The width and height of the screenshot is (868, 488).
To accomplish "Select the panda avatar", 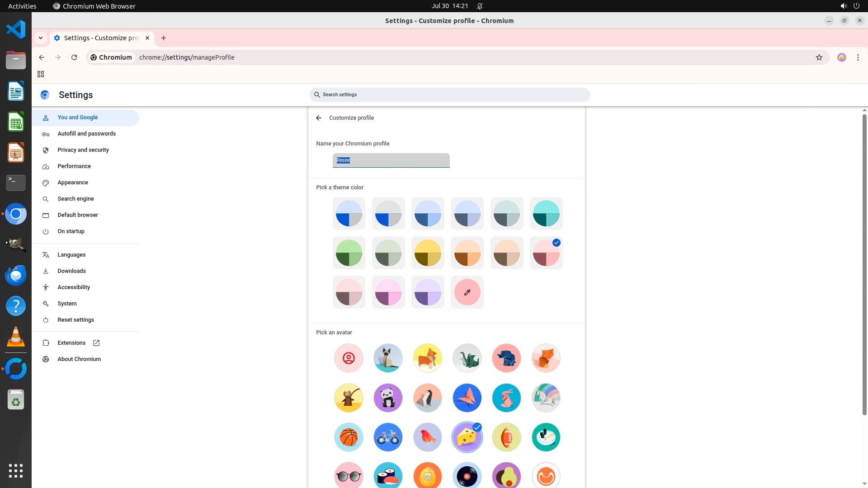I will point(388,398).
